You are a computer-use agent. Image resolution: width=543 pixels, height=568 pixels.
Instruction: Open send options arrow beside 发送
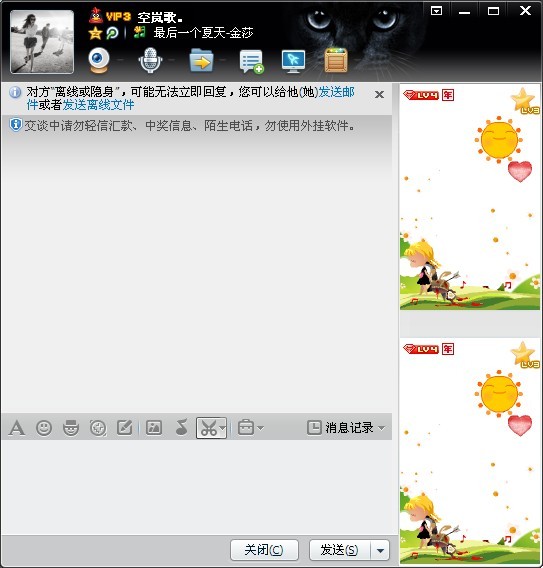pos(380,550)
